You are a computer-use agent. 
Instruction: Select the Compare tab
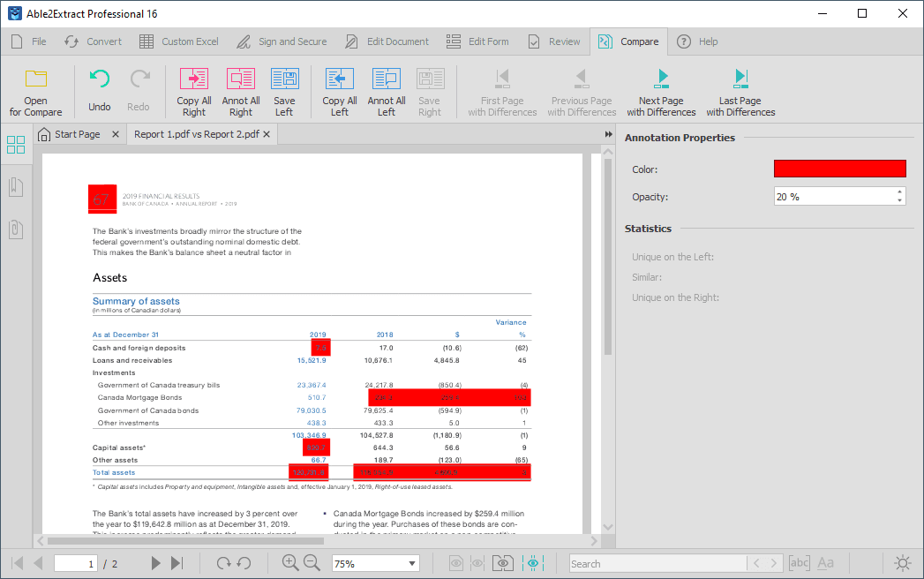pos(628,41)
